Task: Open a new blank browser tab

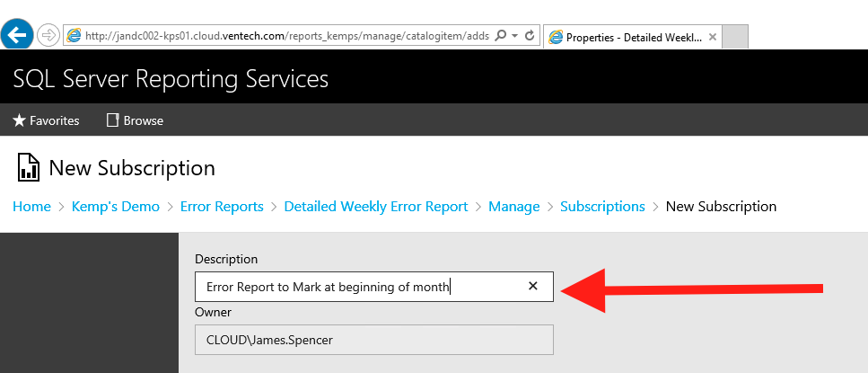Action: 736,37
